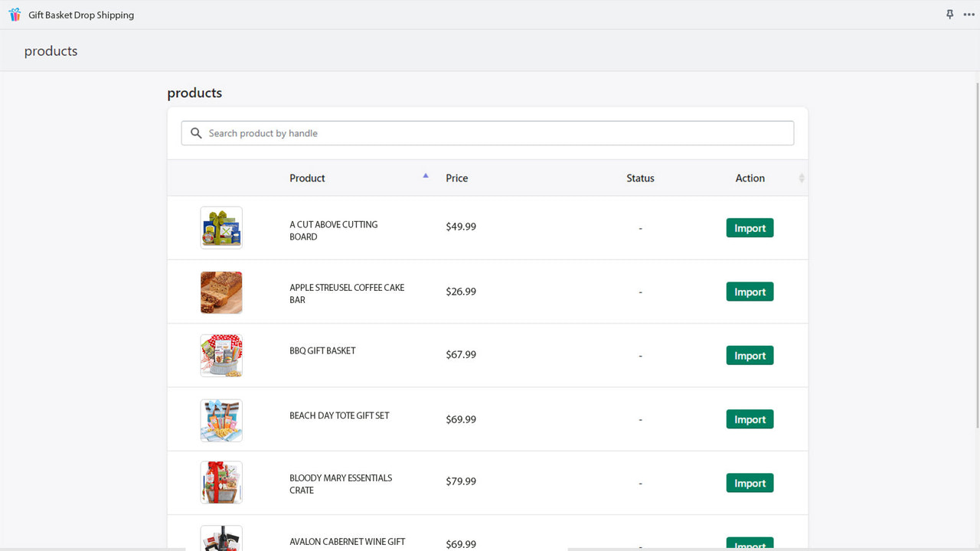This screenshot has width=980, height=551.
Task: Select product name AVALON CABERNET WINE GIFT
Action: click(x=348, y=542)
